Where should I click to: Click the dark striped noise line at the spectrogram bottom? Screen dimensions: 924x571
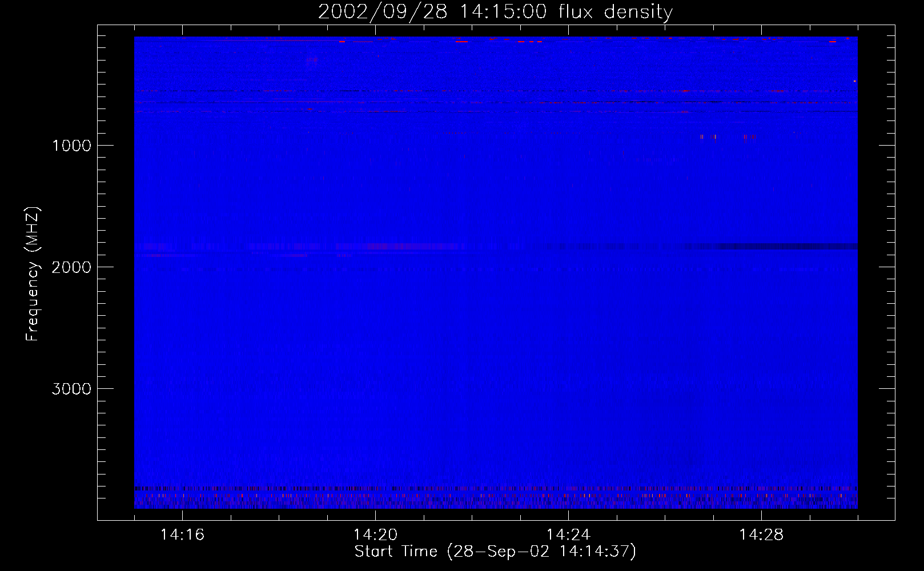pos(457,489)
